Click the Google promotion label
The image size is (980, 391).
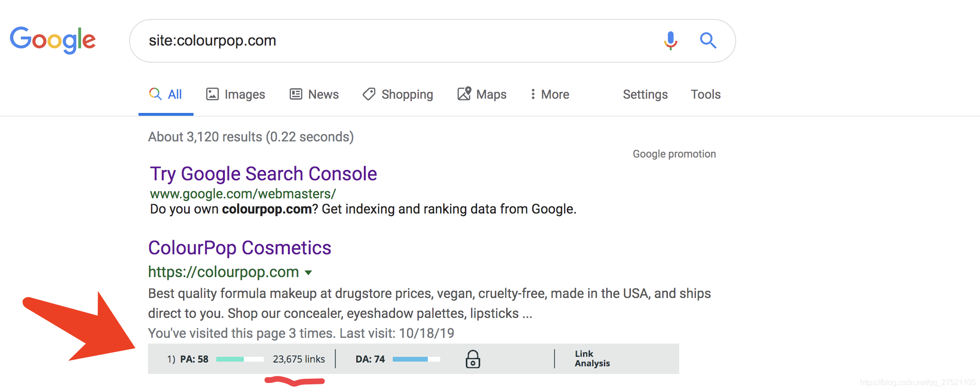coord(674,154)
